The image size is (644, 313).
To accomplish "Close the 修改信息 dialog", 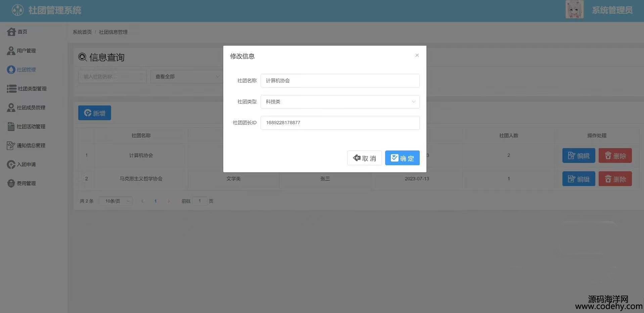I will [x=417, y=55].
